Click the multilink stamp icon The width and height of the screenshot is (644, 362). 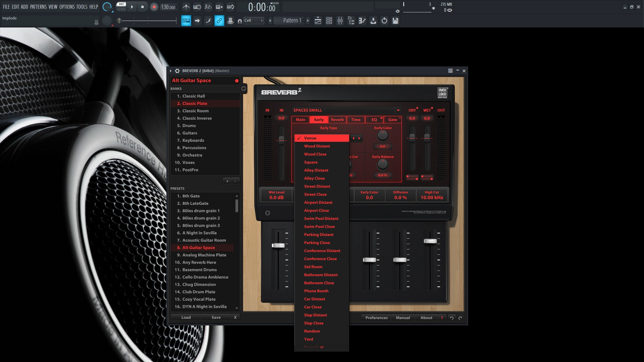230,21
